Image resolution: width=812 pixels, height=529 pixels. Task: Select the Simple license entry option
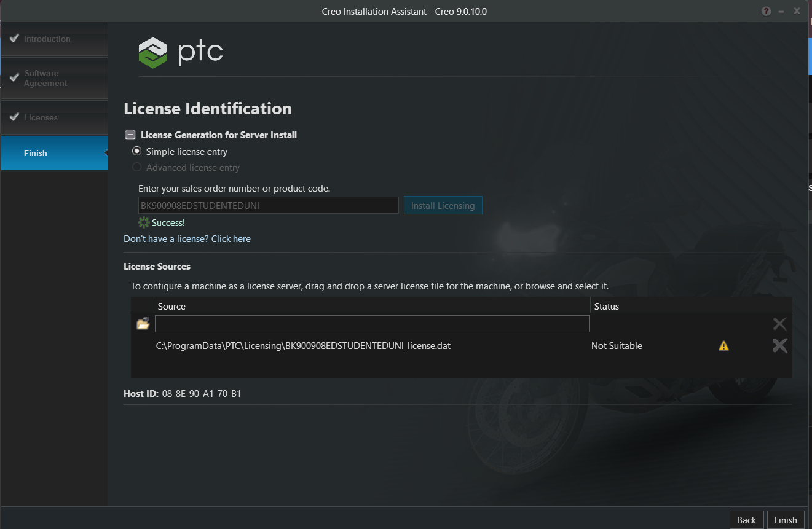tap(136, 151)
